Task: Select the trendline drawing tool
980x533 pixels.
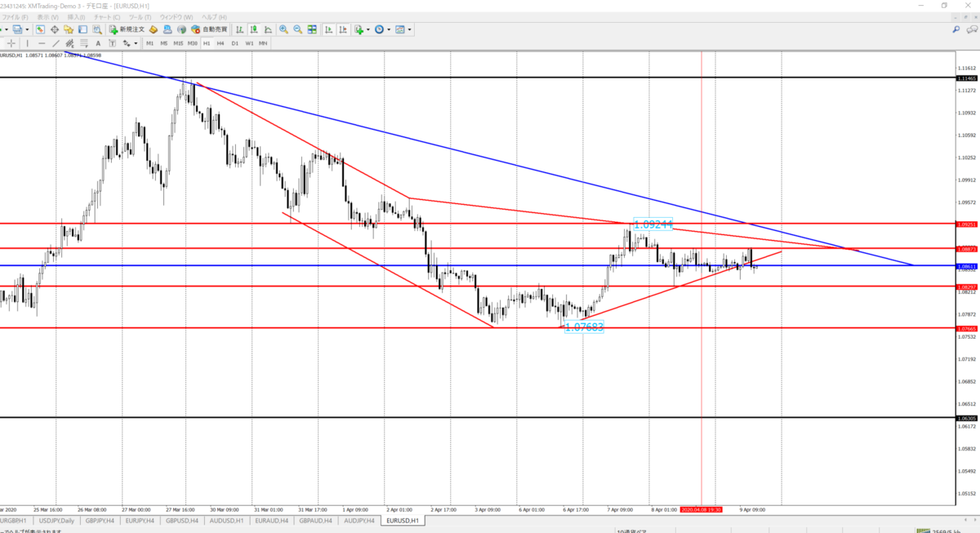Action: [56, 43]
